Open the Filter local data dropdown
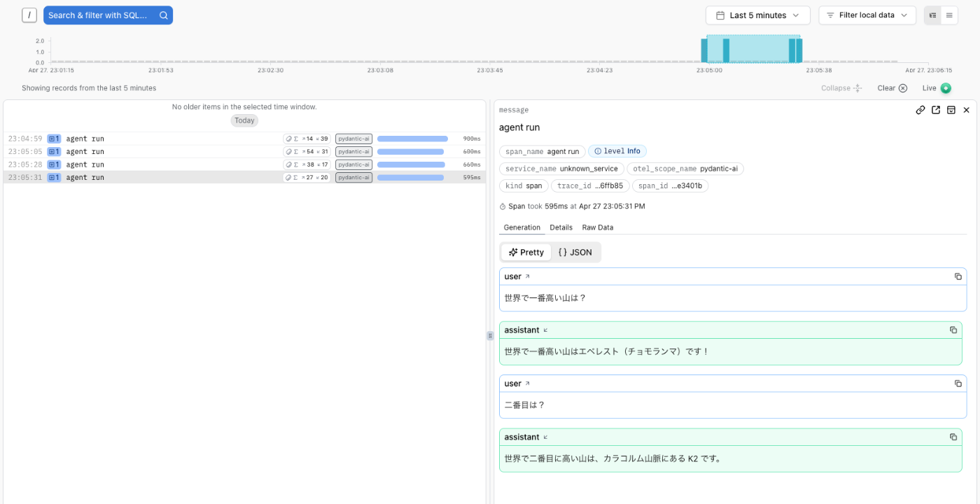This screenshot has width=980, height=504. (x=867, y=15)
